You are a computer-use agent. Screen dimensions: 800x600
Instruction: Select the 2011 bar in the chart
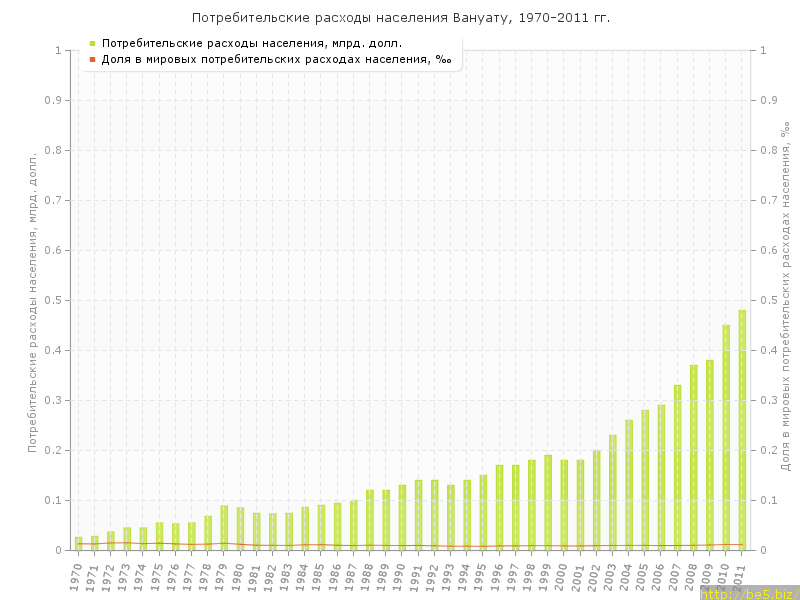pos(742,430)
